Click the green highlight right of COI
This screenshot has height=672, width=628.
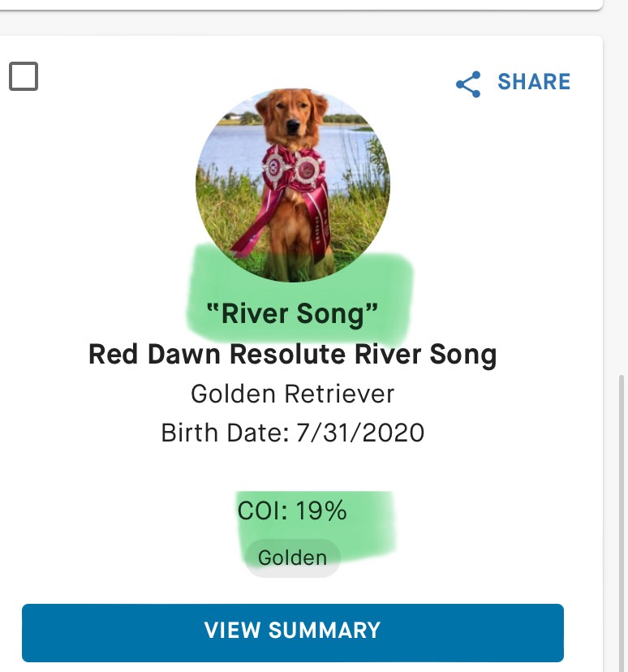pyautogui.click(x=372, y=519)
